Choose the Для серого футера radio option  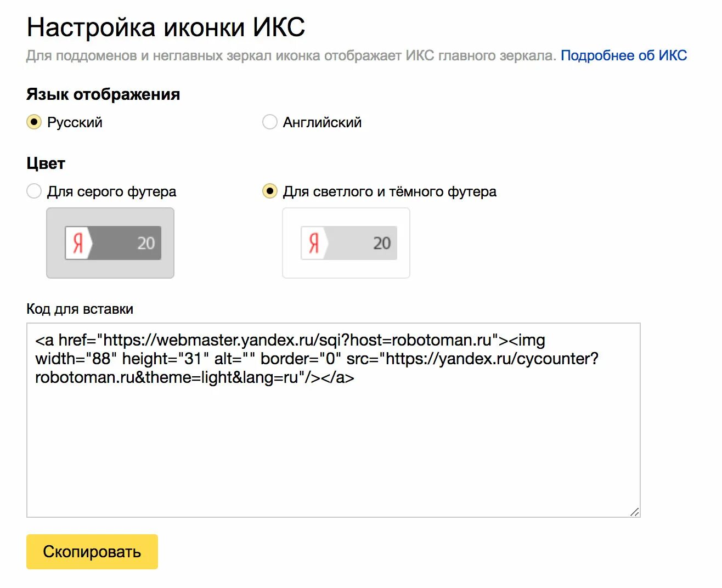(34, 191)
